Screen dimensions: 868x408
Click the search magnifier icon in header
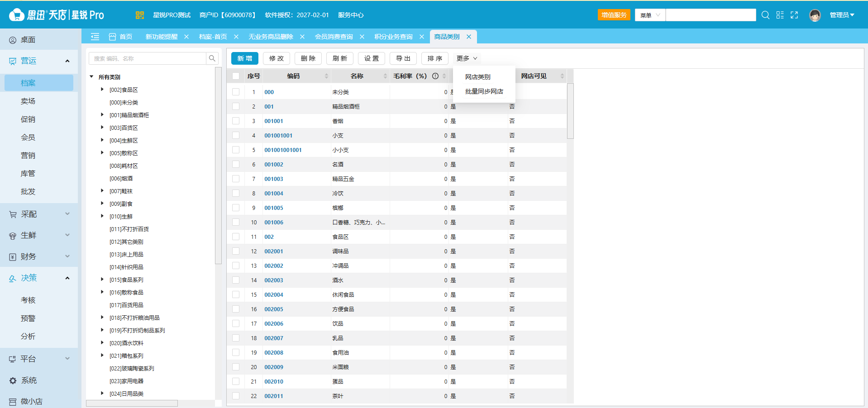click(x=765, y=15)
